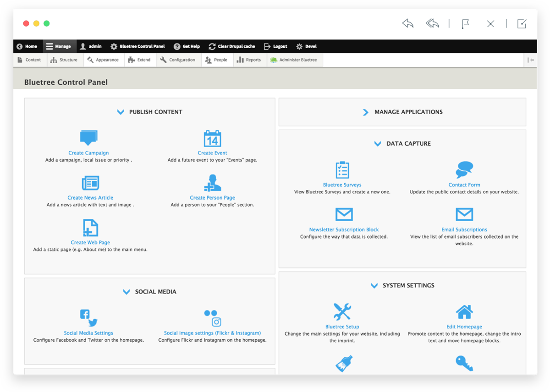Click the Create Campaign speech bubble icon
Screen dimensions: 550x392
pos(88,138)
